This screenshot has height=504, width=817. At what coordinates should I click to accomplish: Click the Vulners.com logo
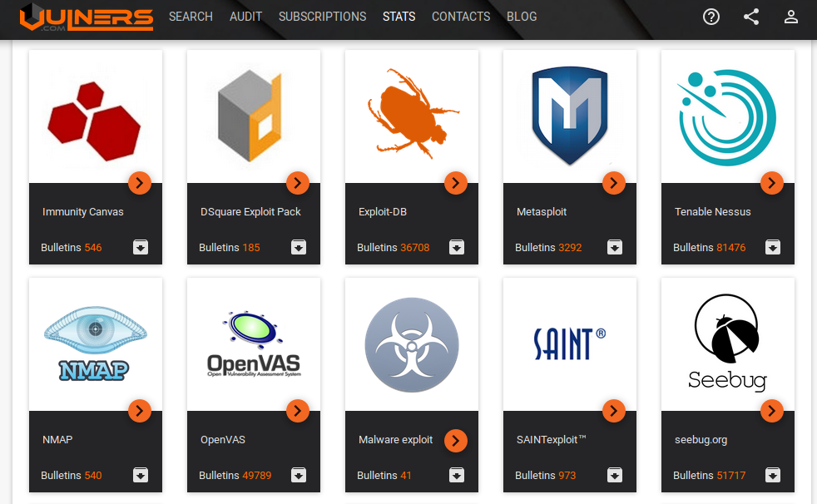point(86,17)
